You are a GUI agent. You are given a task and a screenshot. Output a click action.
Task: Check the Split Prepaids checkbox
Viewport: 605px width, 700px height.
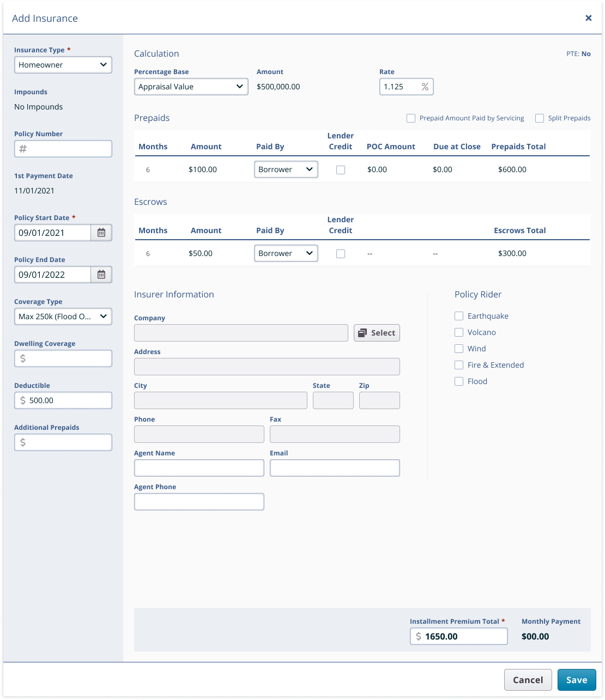click(540, 118)
